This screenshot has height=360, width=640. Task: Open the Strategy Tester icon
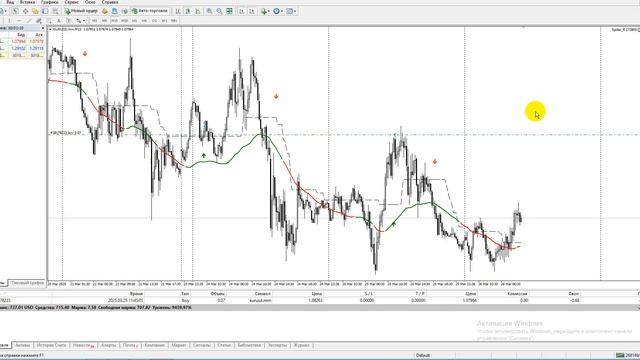click(55, 11)
